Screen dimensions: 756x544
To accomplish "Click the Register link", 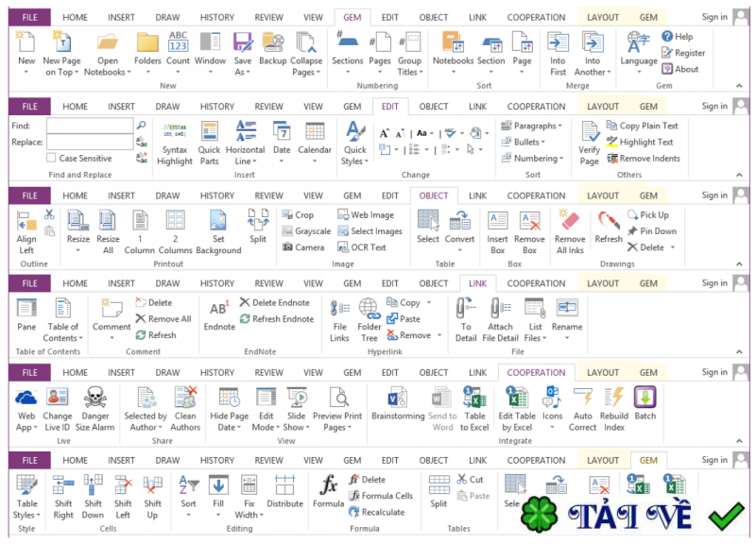I will click(x=682, y=52).
